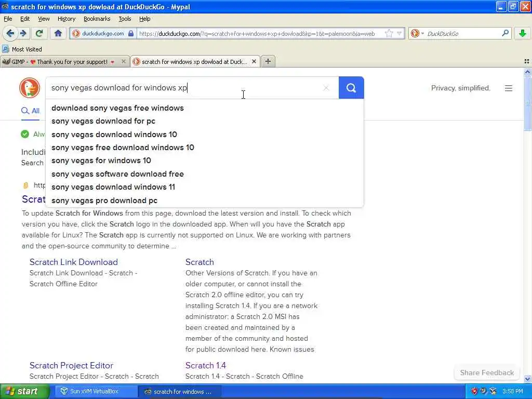
Task: Choose suggestion sony vegas for windows 10
Action: pyautogui.click(x=205, y=161)
